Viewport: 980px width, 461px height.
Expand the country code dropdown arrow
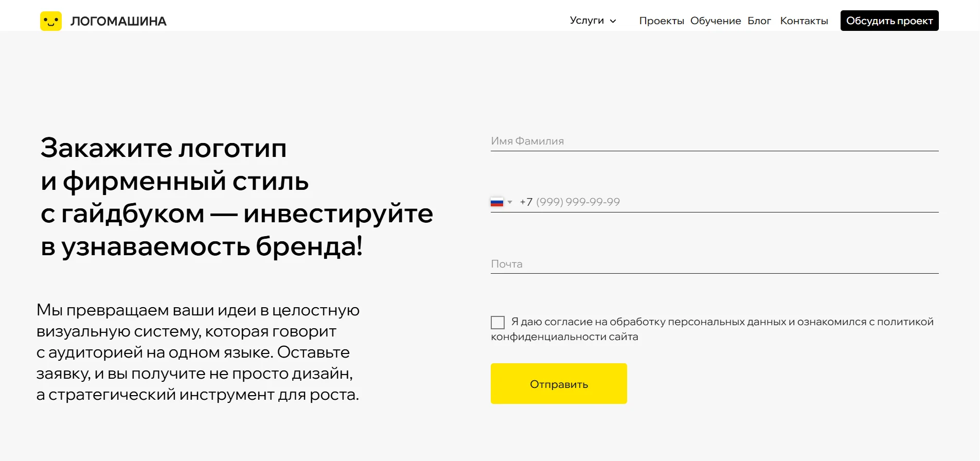(x=510, y=202)
